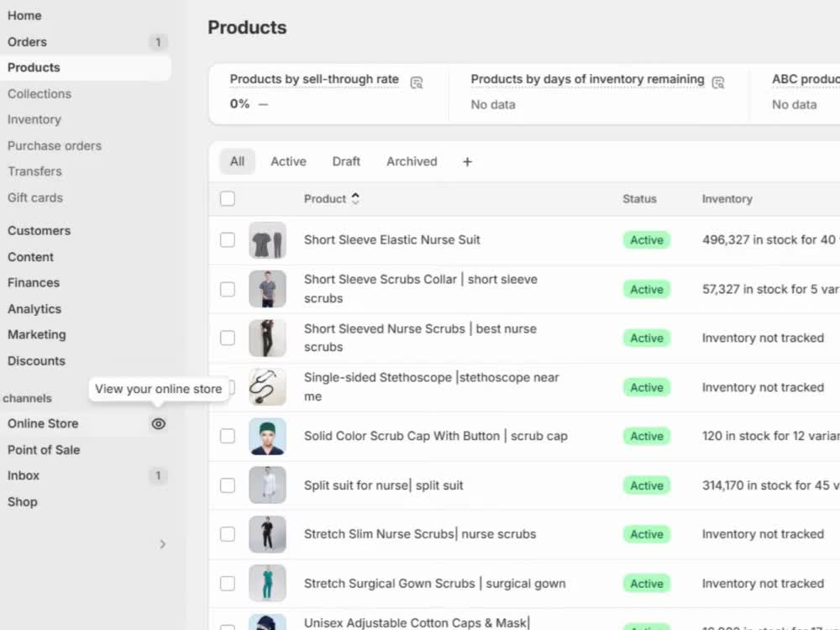Switch to the Active products tab

(x=288, y=162)
